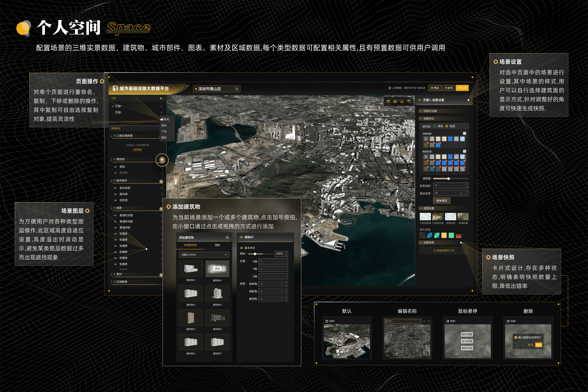Click the plus icon to add a page
This screenshot has width=588, height=392.
pos(161,98)
